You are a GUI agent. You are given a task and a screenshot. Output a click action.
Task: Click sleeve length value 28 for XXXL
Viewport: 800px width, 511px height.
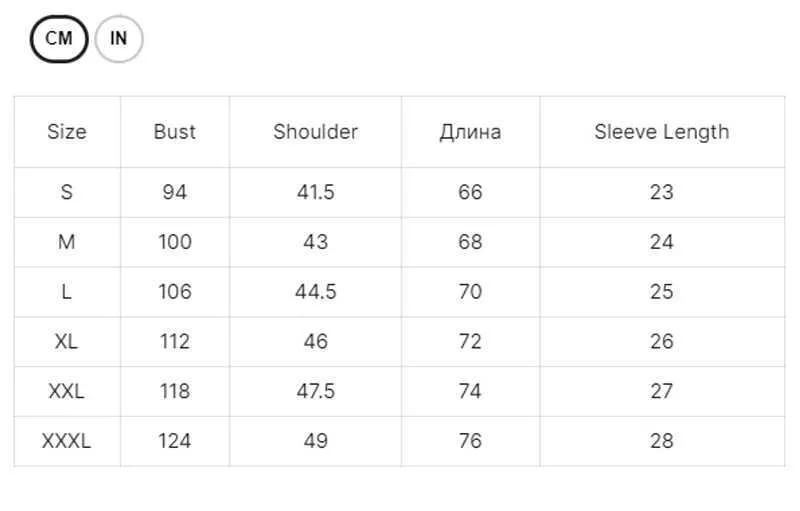tap(662, 441)
